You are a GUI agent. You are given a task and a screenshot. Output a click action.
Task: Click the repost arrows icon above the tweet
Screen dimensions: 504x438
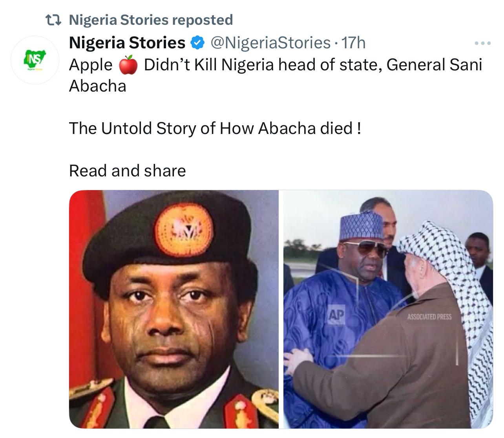tap(53, 20)
